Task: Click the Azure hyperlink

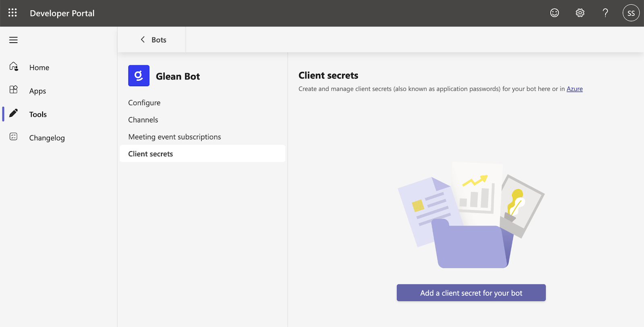Action: tap(574, 89)
